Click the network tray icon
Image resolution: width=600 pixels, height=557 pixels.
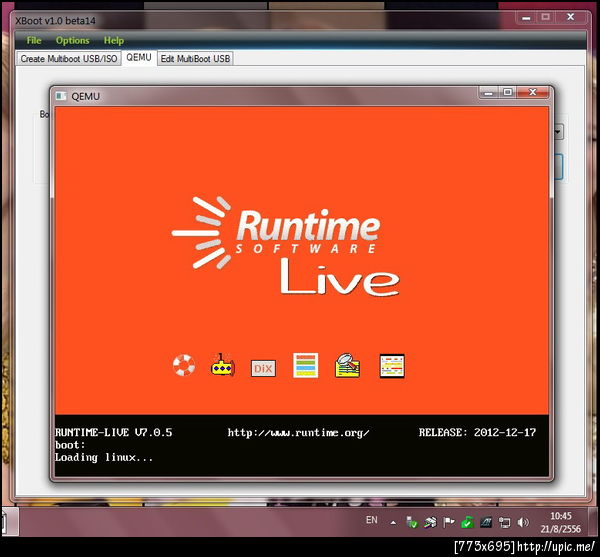click(504, 522)
